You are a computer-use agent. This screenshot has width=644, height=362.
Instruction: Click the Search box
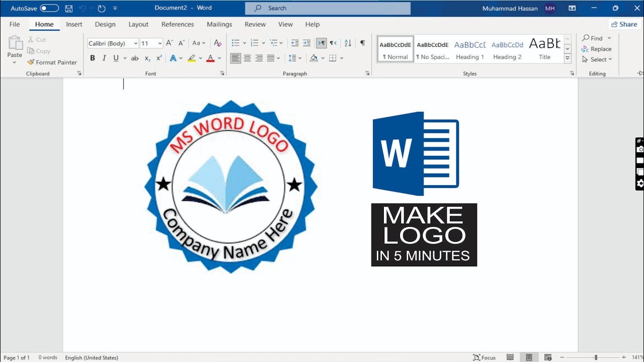[328, 8]
